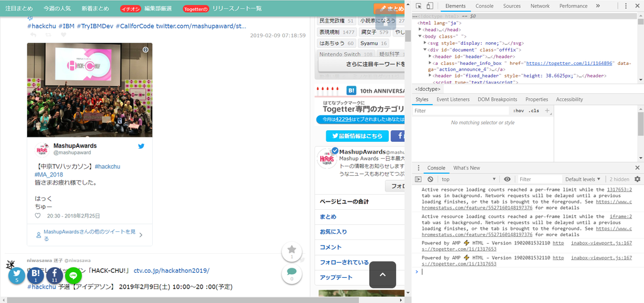Image resolution: width=644 pixels, height=303 pixels.
Task: Click the comment bubble button
Action: coord(292,273)
